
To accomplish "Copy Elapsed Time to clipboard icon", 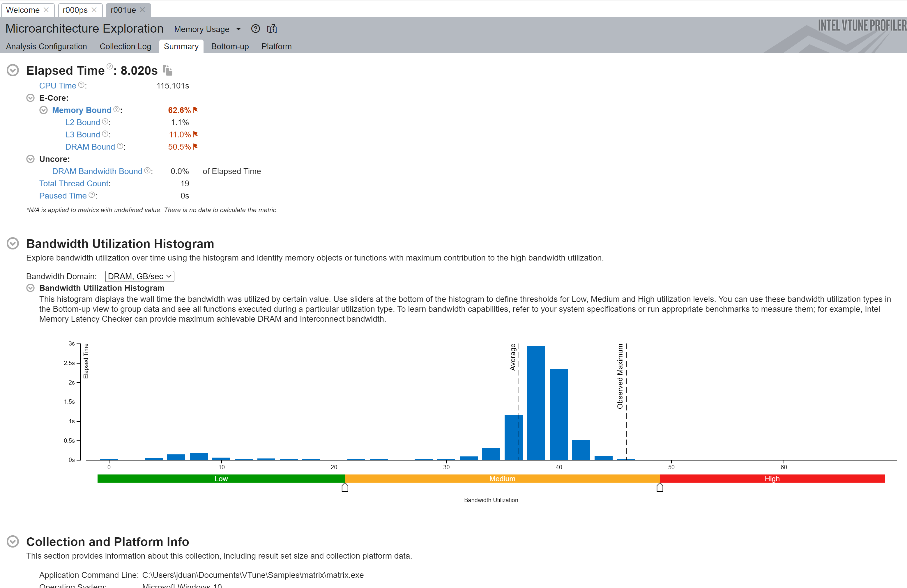I will pyautogui.click(x=168, y=70).
